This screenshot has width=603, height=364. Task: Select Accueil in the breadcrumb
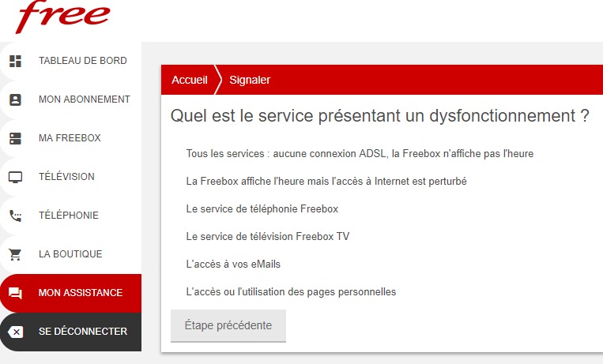coord(189,80)
